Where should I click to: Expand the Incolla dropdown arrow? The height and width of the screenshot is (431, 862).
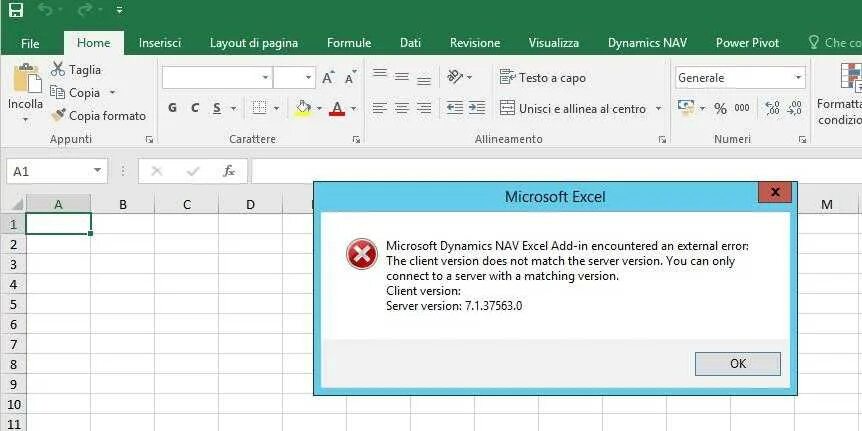tap(25, 119)
